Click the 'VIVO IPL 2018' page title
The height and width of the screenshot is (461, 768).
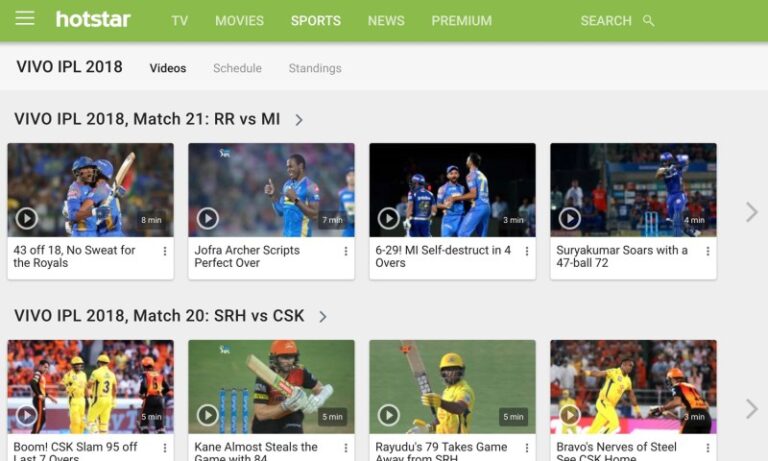69,67
